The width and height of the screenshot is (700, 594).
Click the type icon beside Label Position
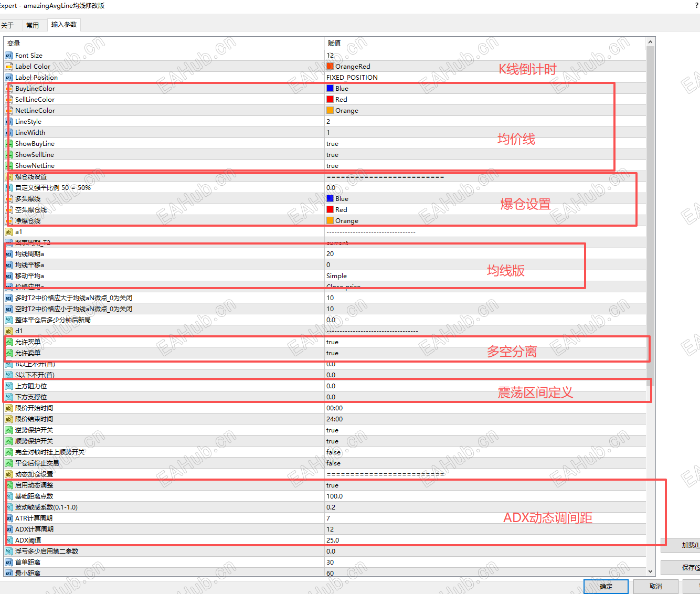click(x=9, y=78)
